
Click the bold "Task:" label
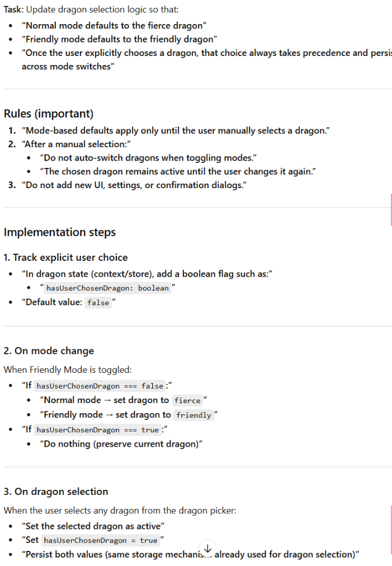(14, 10)
